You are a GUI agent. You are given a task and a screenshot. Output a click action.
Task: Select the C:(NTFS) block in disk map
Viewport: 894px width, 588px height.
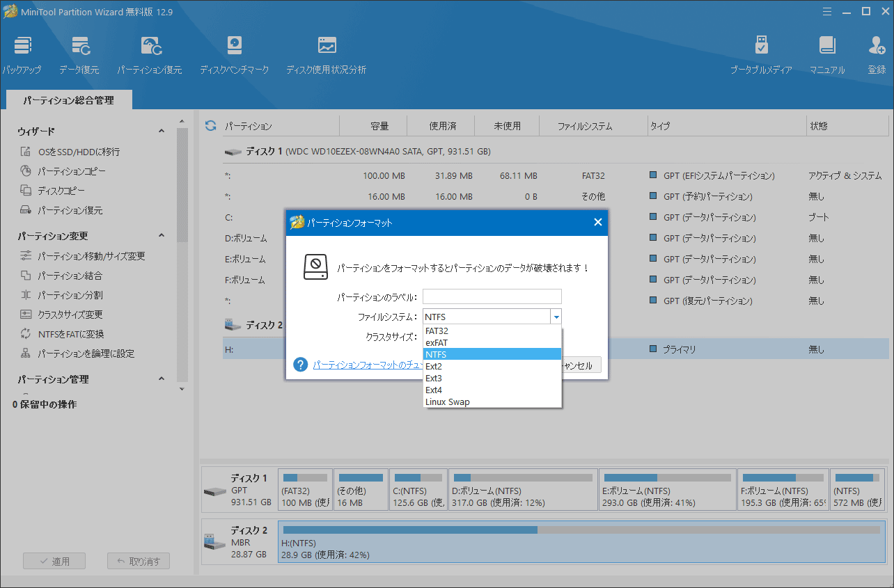click(418, 489)
